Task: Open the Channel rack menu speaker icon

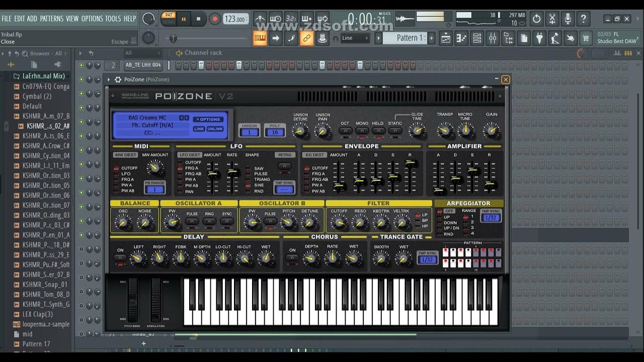Action: point(179,53)
